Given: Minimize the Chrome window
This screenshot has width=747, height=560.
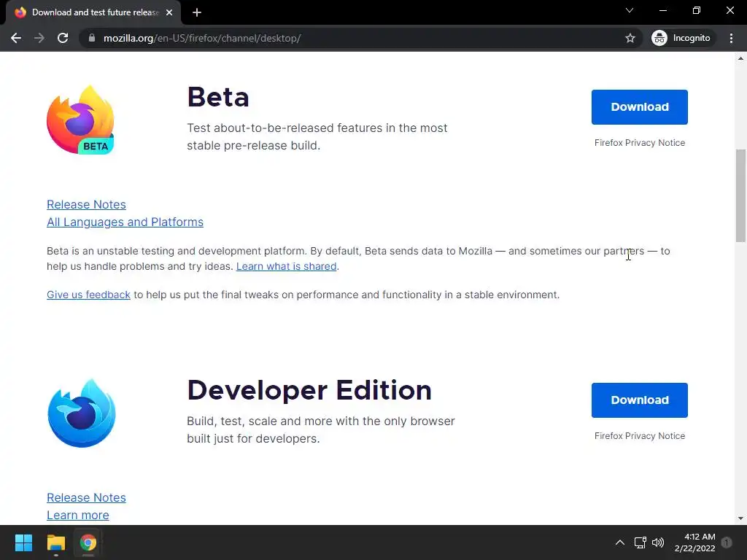Looking at the screenshot, I should (662, 10).
